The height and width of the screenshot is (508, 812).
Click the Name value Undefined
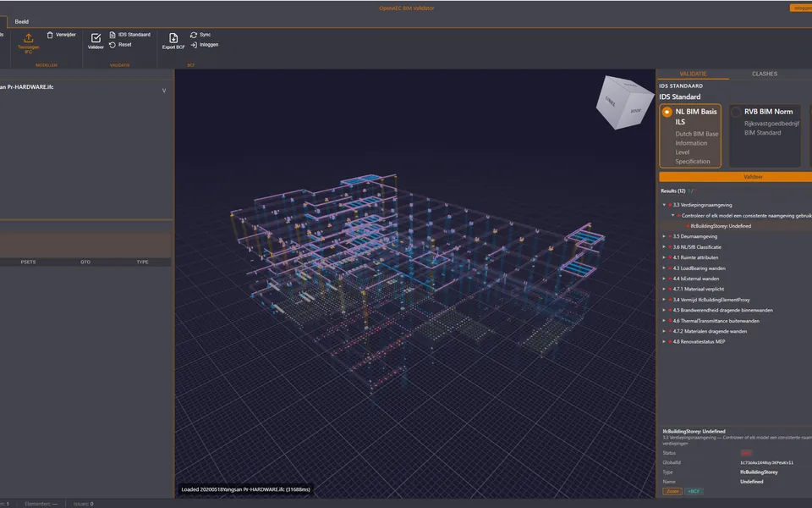pos(751,482)
